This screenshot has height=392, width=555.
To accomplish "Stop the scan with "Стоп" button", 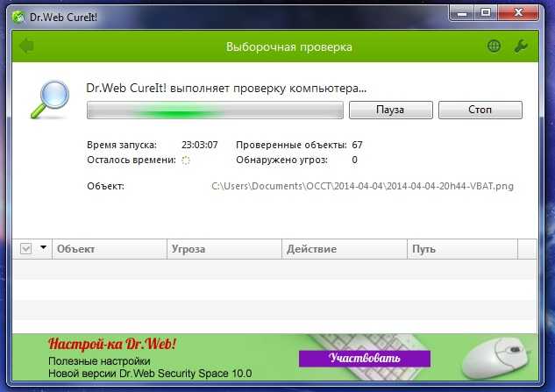I will tap(480, 110).
